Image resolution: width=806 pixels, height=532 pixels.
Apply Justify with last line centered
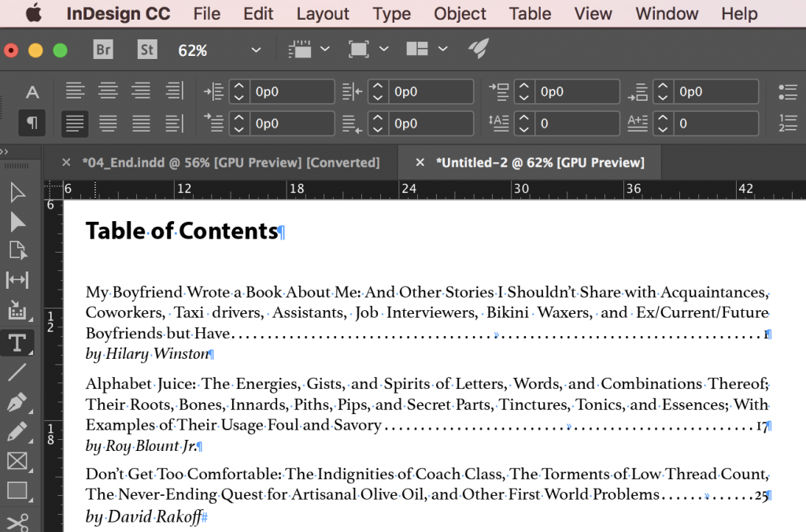point(108,124)
